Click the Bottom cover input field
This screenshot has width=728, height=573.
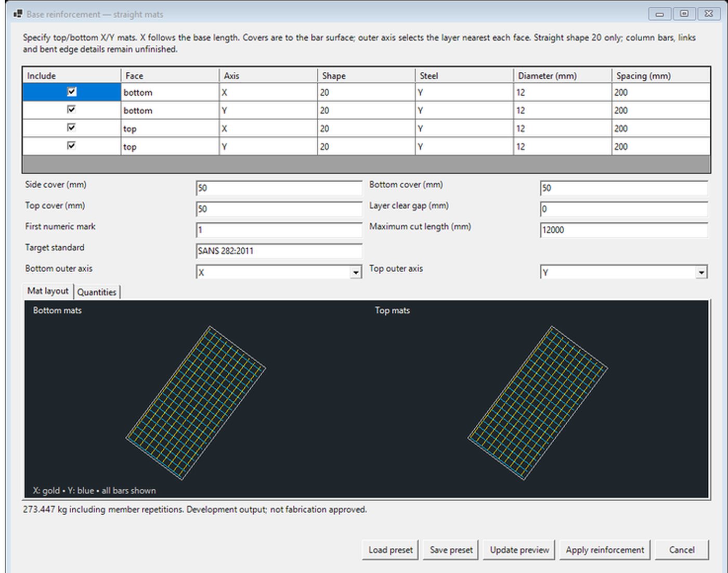click(x=624, y=188)
